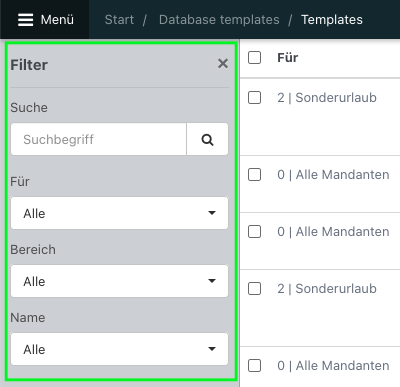Sort by the Für column header
400x387 pixels.
[288, 57]
